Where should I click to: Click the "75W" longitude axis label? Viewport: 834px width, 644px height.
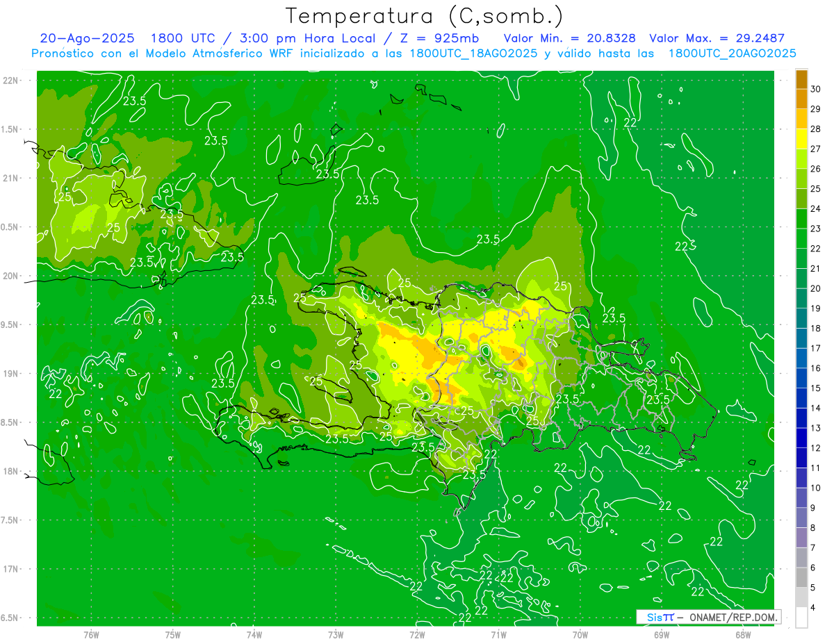173,634
